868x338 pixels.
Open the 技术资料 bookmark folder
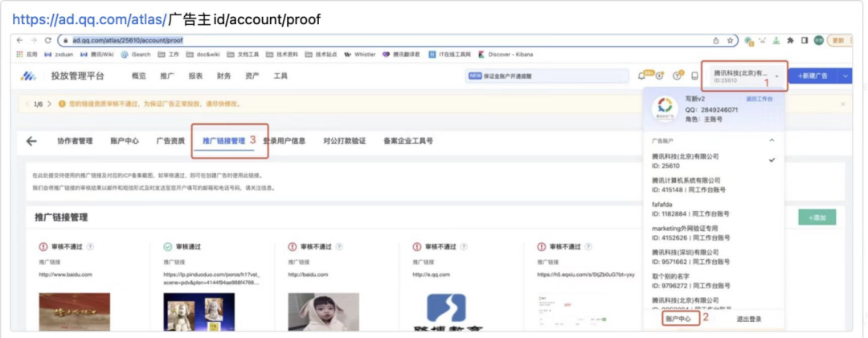[x=282, y=54]
